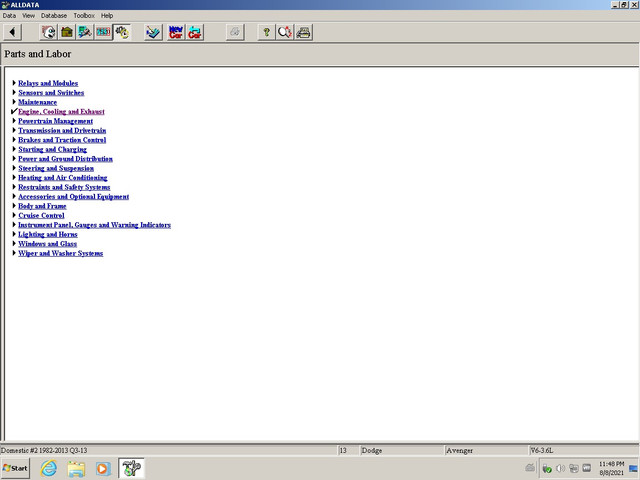Open the Lighting and Horns link
640x480 pixels.
[x=48, y=234]
